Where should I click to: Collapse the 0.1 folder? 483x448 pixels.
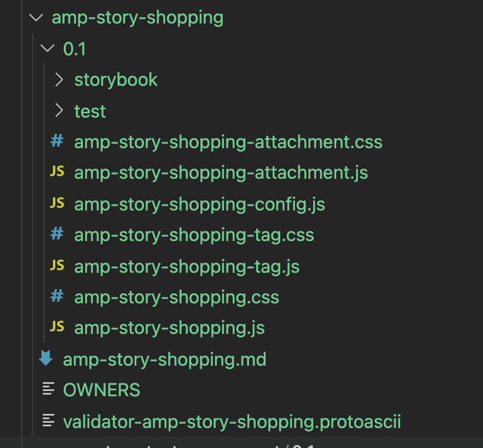click(46, 49)
